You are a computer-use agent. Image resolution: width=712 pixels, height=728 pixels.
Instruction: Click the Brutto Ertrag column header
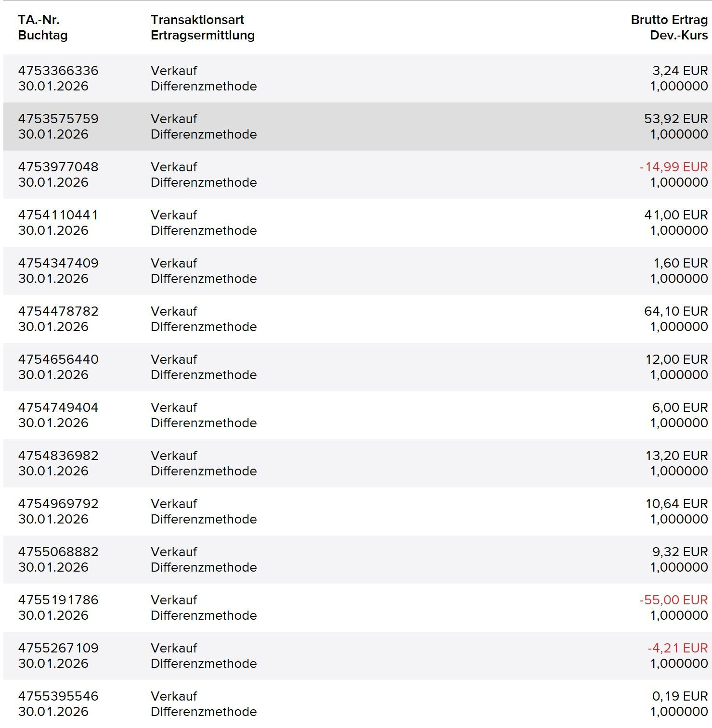669,20
